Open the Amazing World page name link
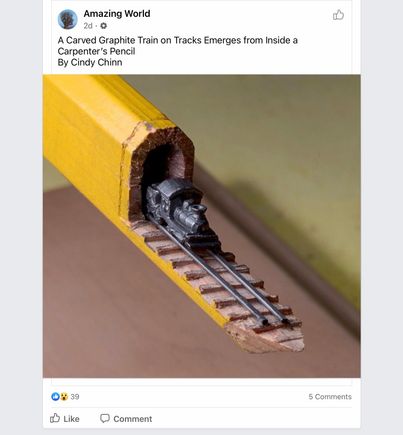The width and height of the screenshot is (403, 435). 117,14
